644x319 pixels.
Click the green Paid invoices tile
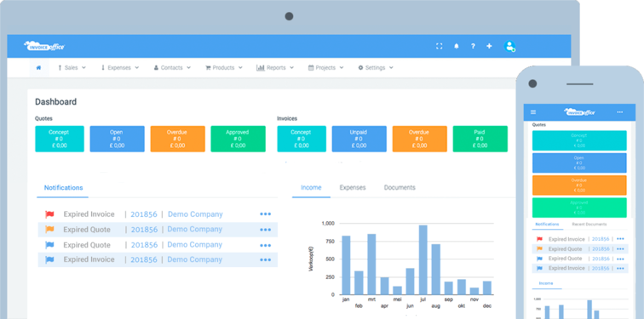[x=480, y=139]
